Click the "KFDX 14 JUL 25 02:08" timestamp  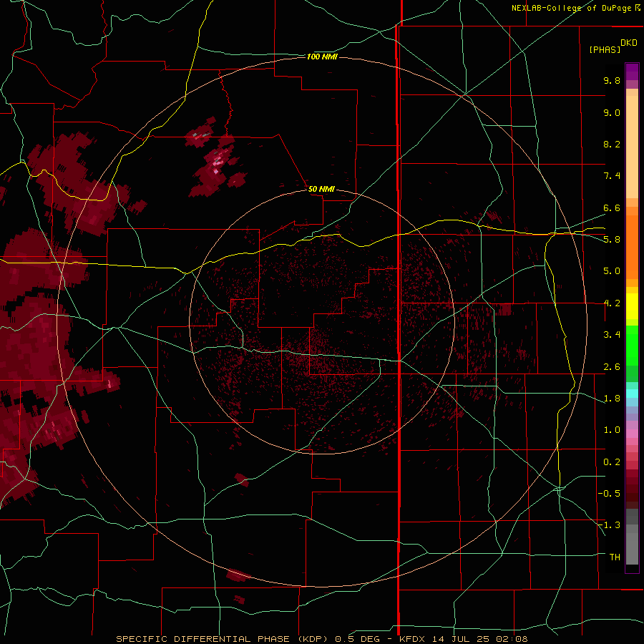tap(463, 639)
